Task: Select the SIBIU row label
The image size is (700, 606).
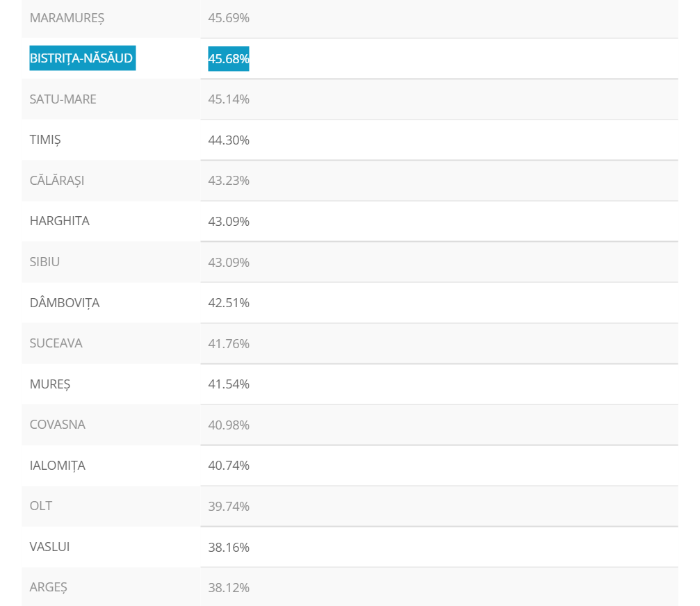Action: pos(45,262)
